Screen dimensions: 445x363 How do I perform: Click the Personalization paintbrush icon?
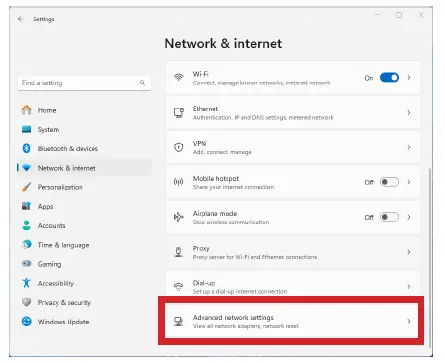click(x=26, y=187)
